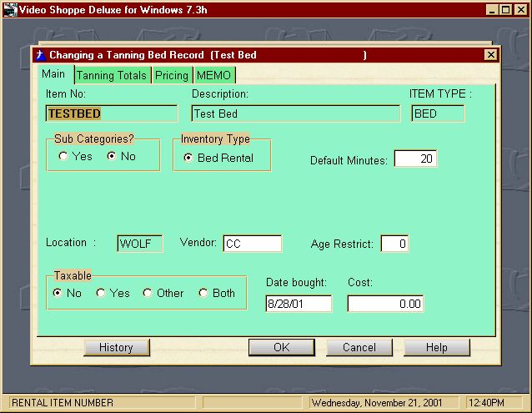
Task: Select the Bed Rental inventory type
Action: pyautogui.click(x=188, y=158)
